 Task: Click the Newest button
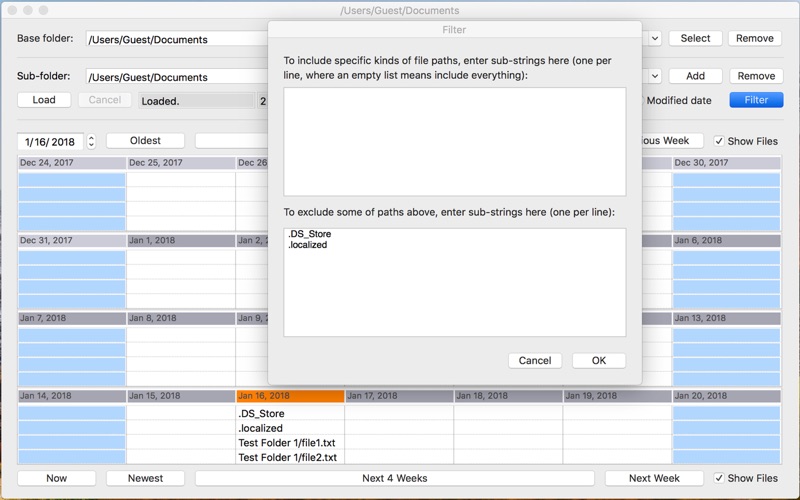pos(145,478)
